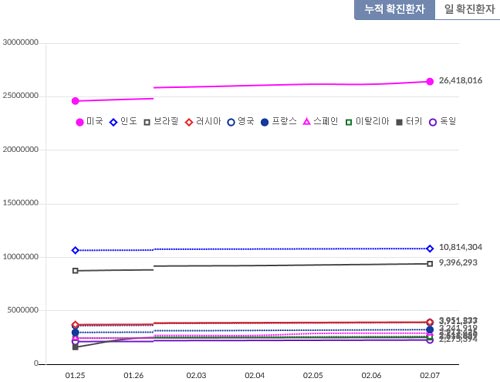Toggle the 인도 legend entry
The image size is (500, 382).
(x=123, y=122)
